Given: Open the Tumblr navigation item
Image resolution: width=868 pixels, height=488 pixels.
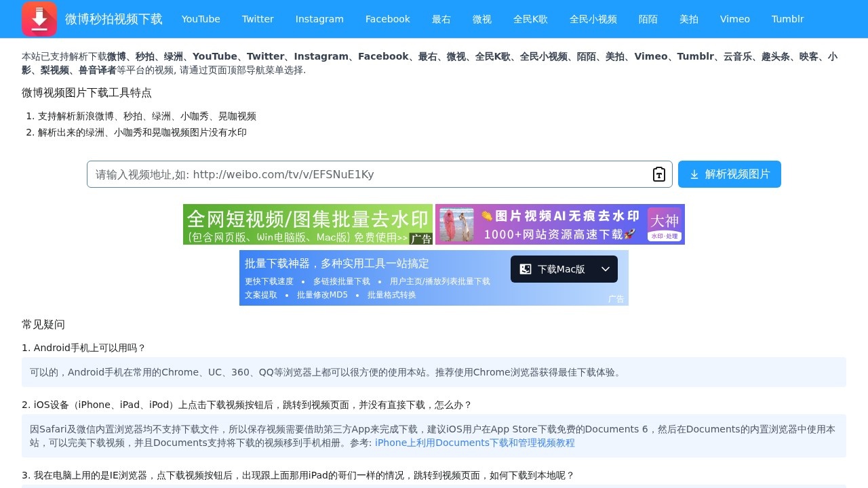Looking at the screenshot, I should [787, 19].
